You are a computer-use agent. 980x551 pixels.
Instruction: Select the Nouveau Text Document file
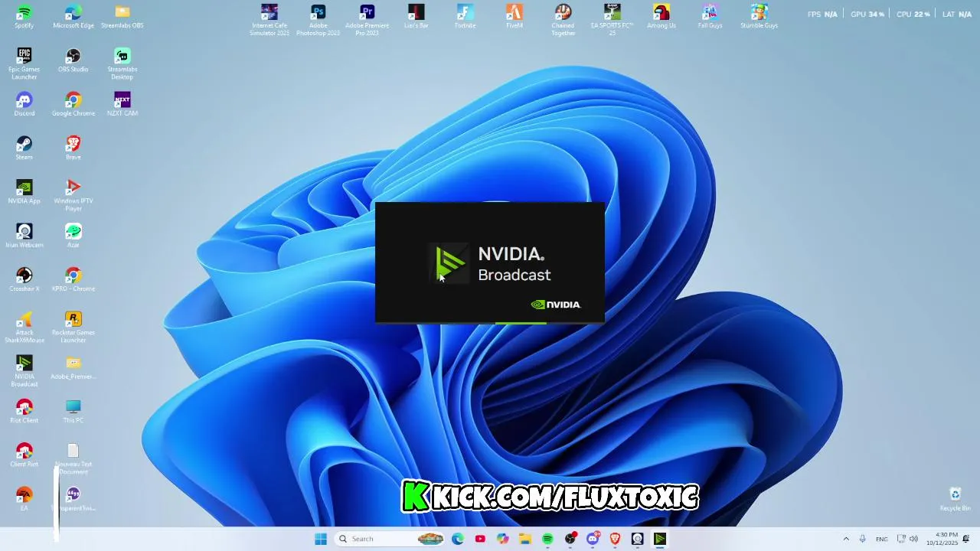73,459
